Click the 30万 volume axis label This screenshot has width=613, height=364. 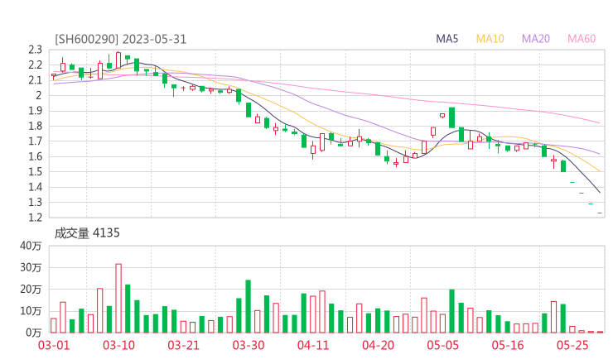[x=31, y=267]
